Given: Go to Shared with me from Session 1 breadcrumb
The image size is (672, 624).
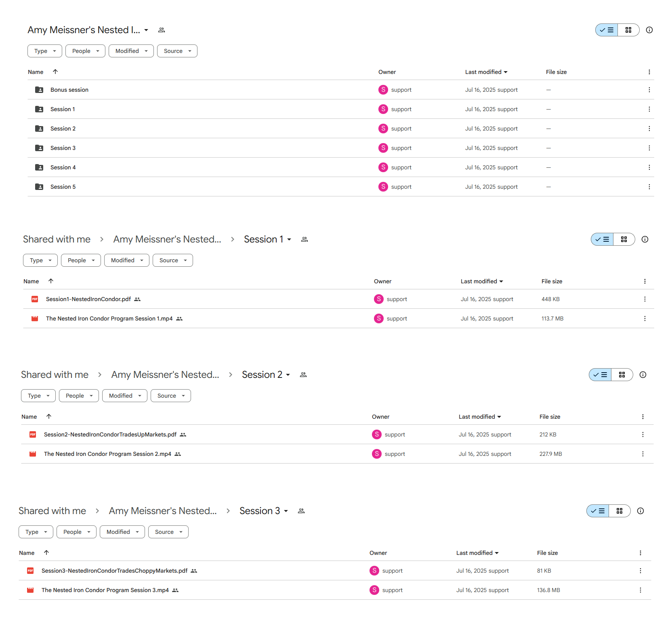Looking at the screenshot, I should [57, 239].
